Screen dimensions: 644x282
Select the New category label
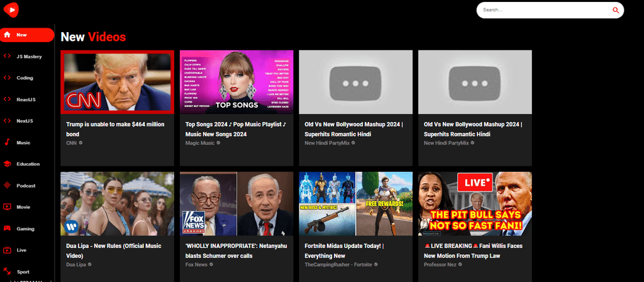click(22, 35)
